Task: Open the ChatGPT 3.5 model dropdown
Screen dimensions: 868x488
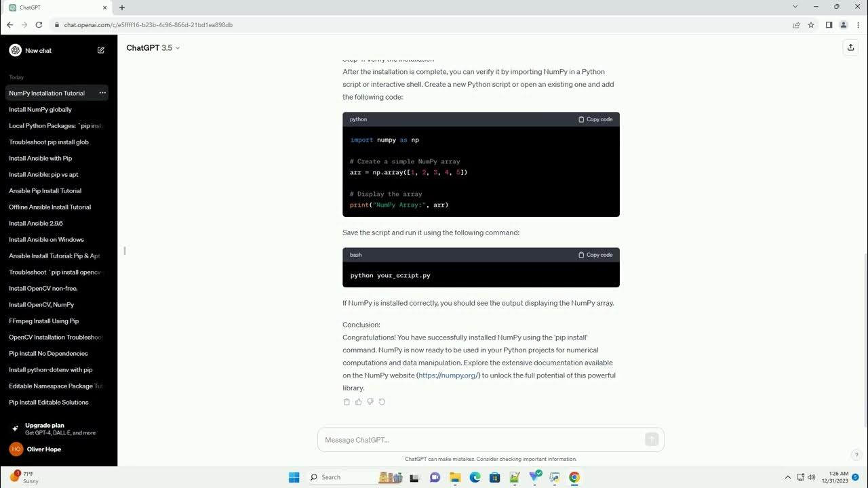Action: (x=153, y=47)
